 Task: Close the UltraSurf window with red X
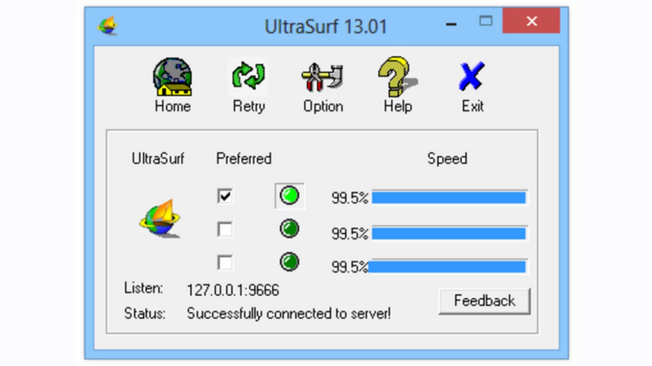point(531,21)
